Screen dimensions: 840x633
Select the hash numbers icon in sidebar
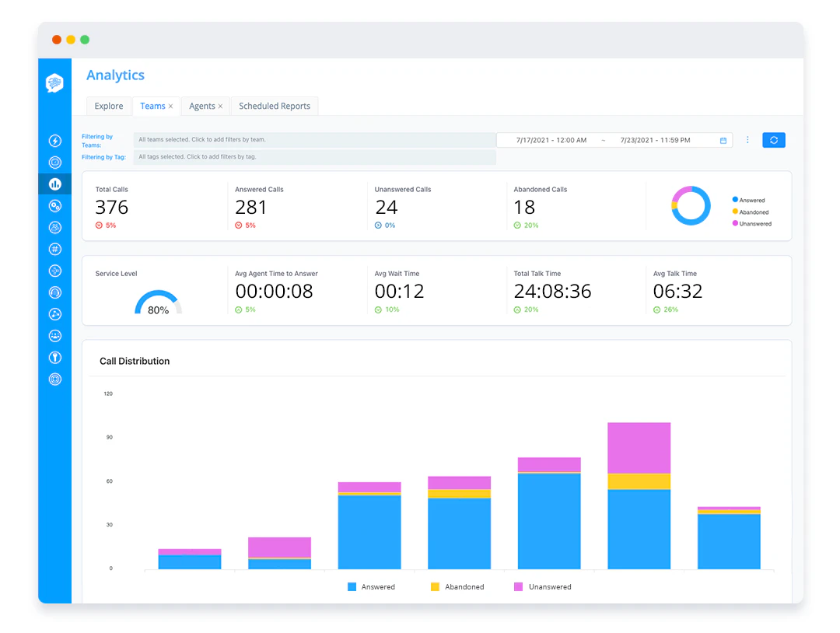(x=54, y=249)
